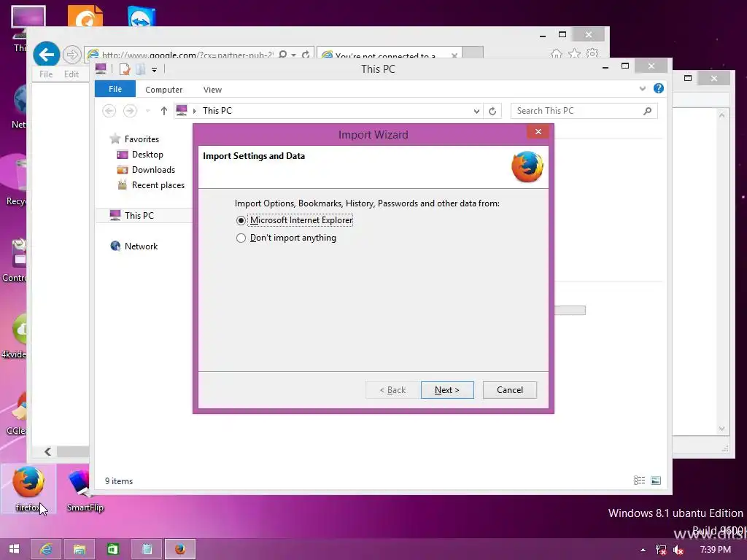Click the Firefox logo in Import Wizard

(527, 167)
